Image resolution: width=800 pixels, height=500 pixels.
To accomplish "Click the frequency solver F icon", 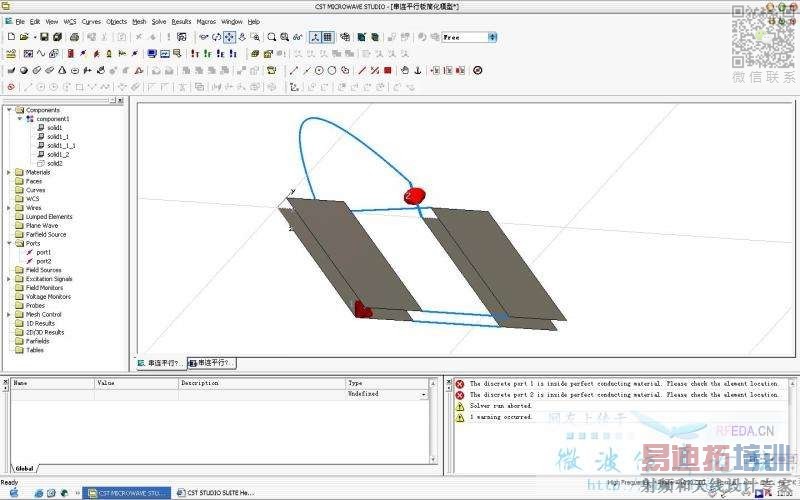I will [x=208, y=54].
